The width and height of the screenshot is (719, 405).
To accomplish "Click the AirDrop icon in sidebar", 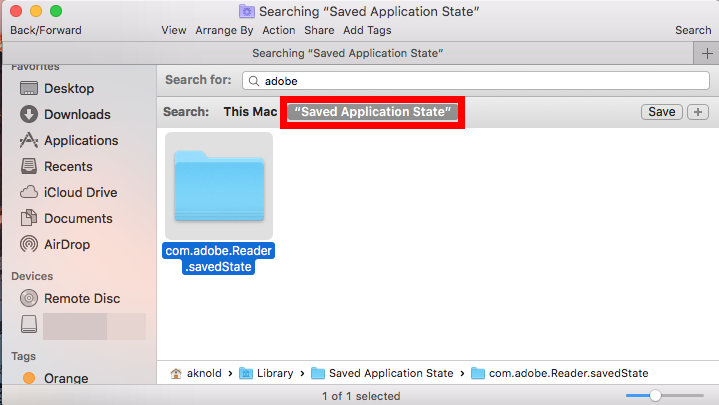I will [x=29, y=244].
